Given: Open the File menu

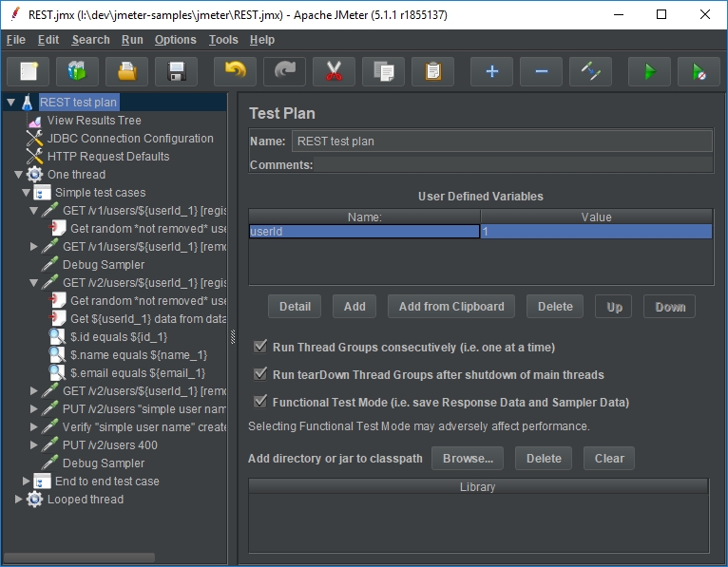Looking at the screenshot, I should [x=16, y=40].
